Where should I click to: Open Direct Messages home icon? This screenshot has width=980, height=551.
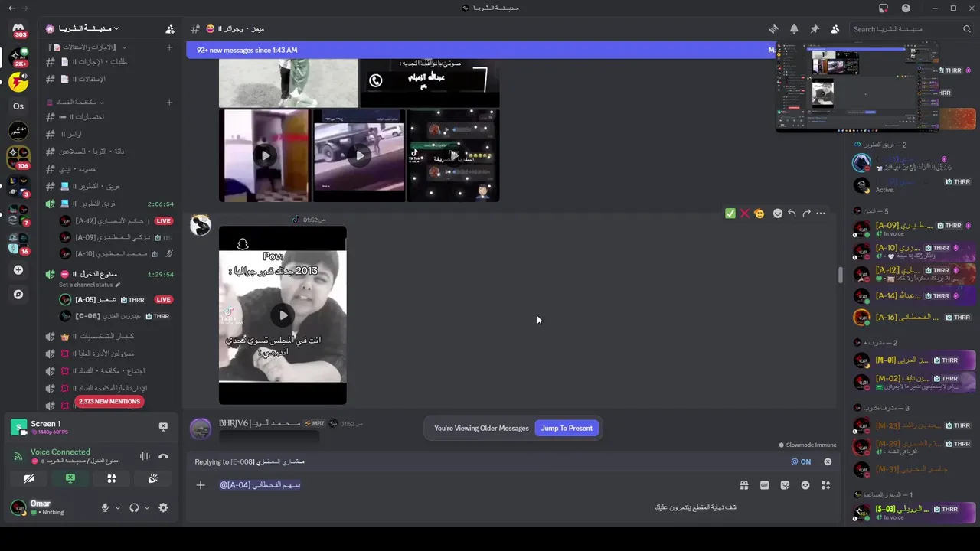coord(18,31)
